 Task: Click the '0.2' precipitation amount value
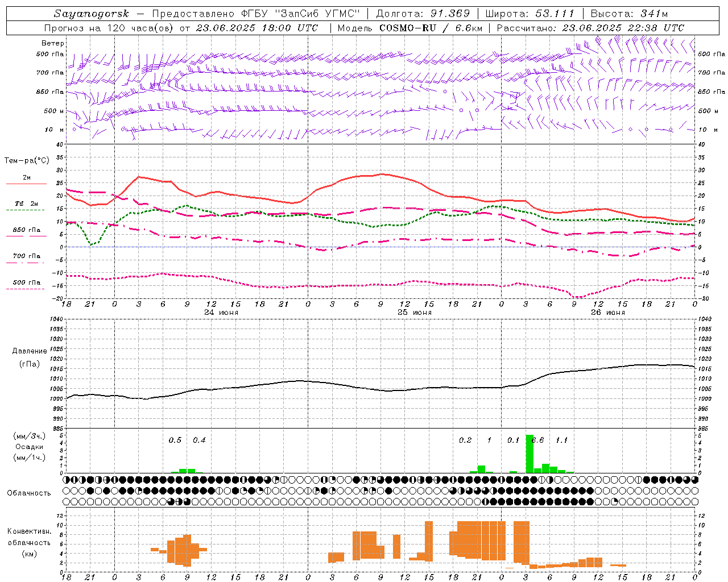[x=465, y=440]
